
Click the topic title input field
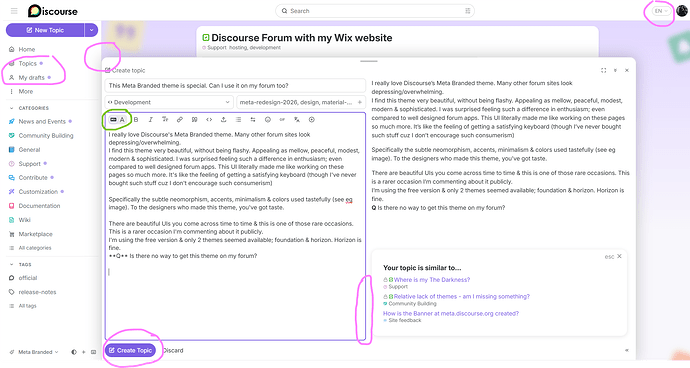pyautogui.click(x=235, y=85)
